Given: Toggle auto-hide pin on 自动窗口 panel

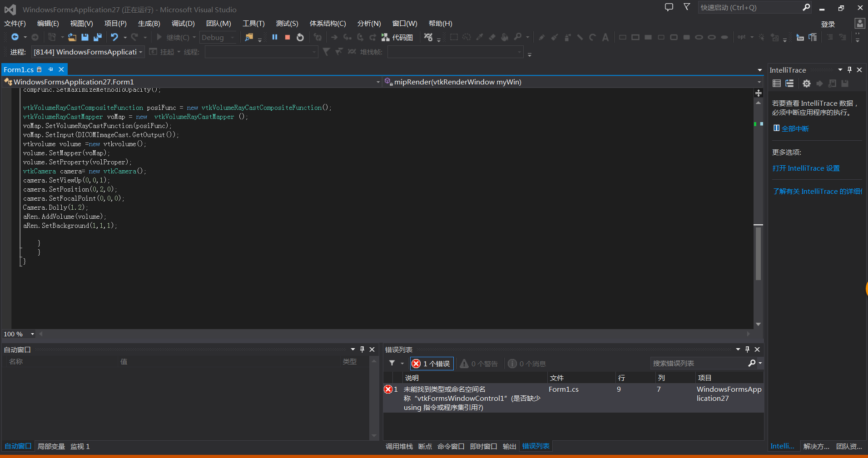Looking at the screenshot, I should point(362,349).
